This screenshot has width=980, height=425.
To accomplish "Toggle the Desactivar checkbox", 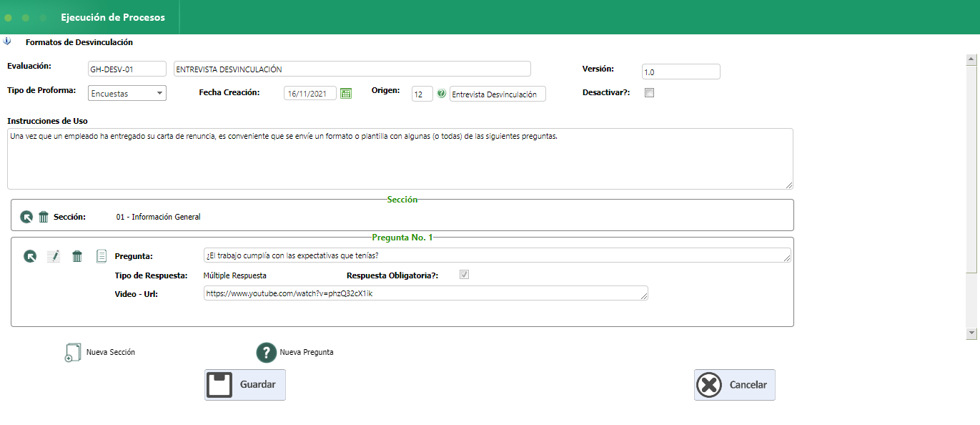I will coord(650,92).
